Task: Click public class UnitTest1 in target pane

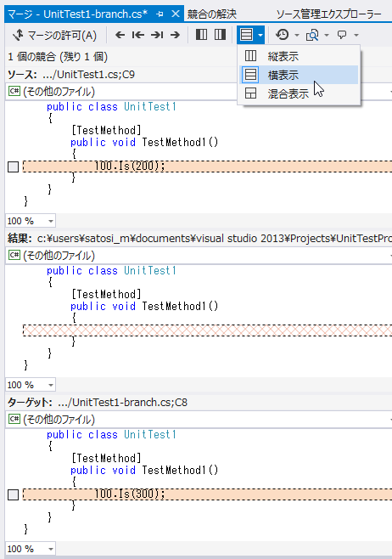Action: pos(111,435)
